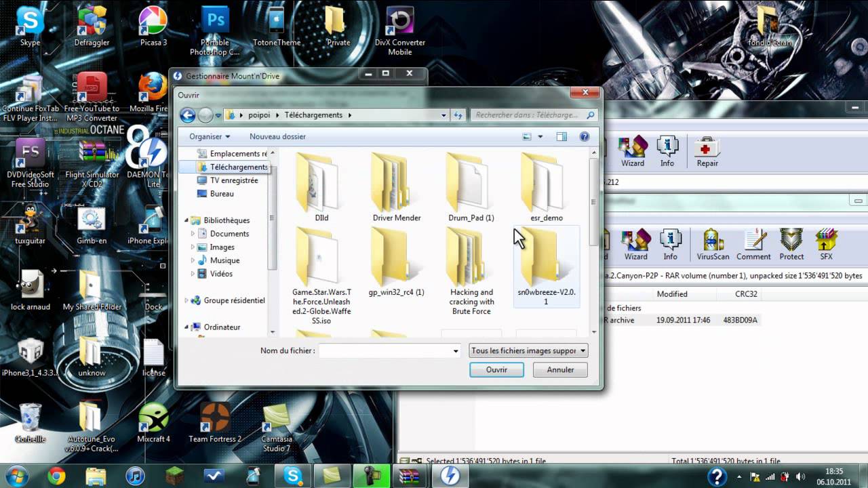The height and width of the screenshot is (488, 868).
Task: Click the Protect icon in WinRAR
Action: 791,245
